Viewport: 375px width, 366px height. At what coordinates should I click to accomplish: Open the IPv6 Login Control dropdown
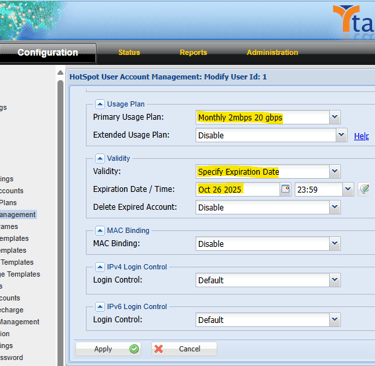(x=334, y=320)
